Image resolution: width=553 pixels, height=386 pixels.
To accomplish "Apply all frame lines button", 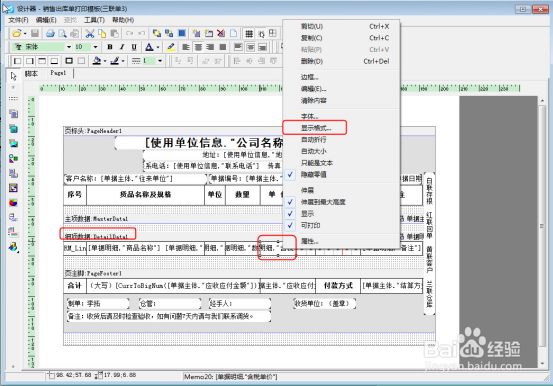I will click(69, 61).
